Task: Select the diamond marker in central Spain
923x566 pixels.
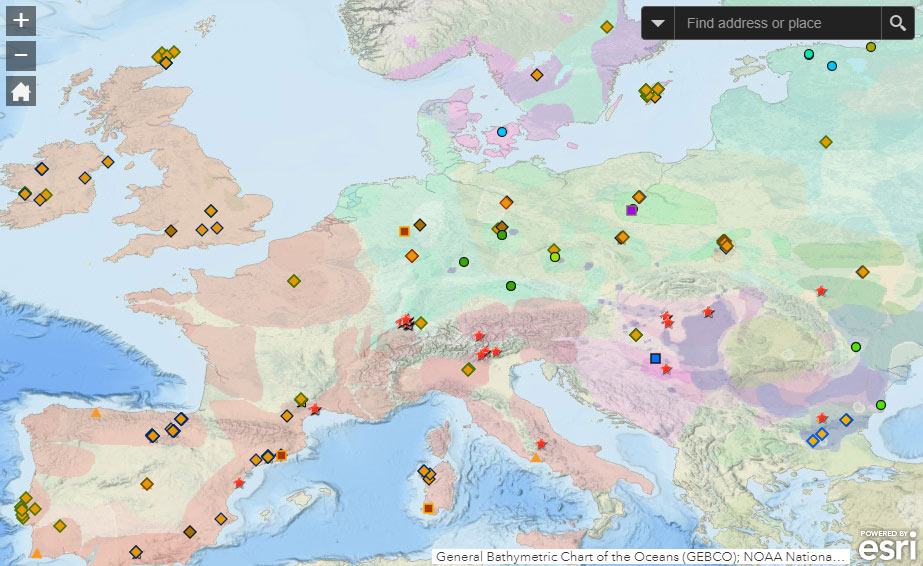Action: pos(147,484)
